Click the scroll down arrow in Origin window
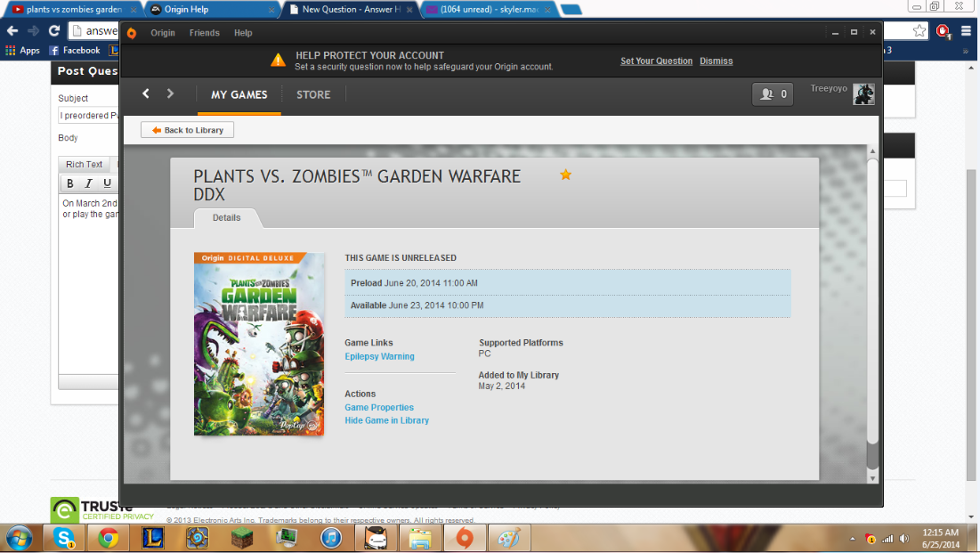The height and width of the screenshot is (553, 980). 872,478
